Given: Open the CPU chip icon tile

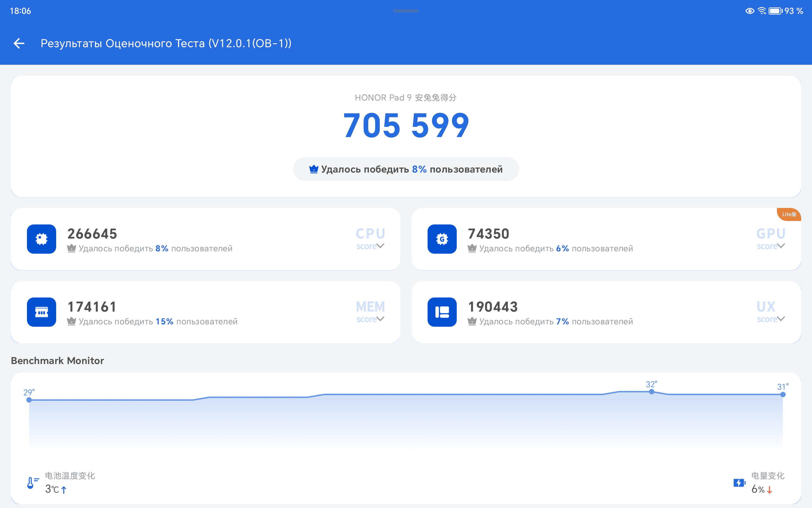Looking at the screenshot, I should coord(42,239).
